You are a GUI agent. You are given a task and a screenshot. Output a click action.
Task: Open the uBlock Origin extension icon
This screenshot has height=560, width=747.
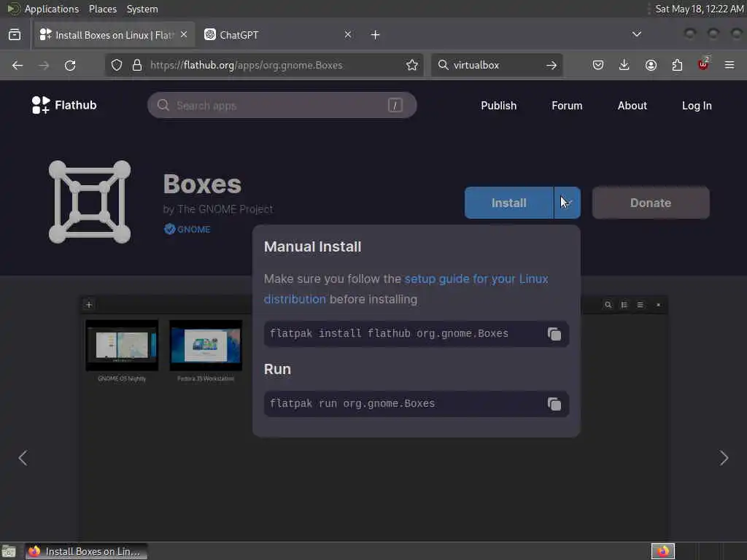pos(703,64)
